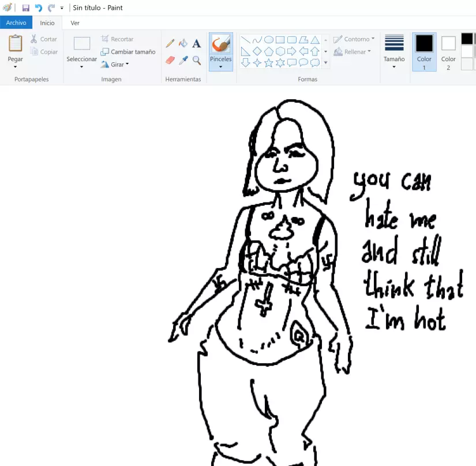Click the redo arrow in the title bar
Viewport: 476px width, 466px height.
(x=51, y=8)
